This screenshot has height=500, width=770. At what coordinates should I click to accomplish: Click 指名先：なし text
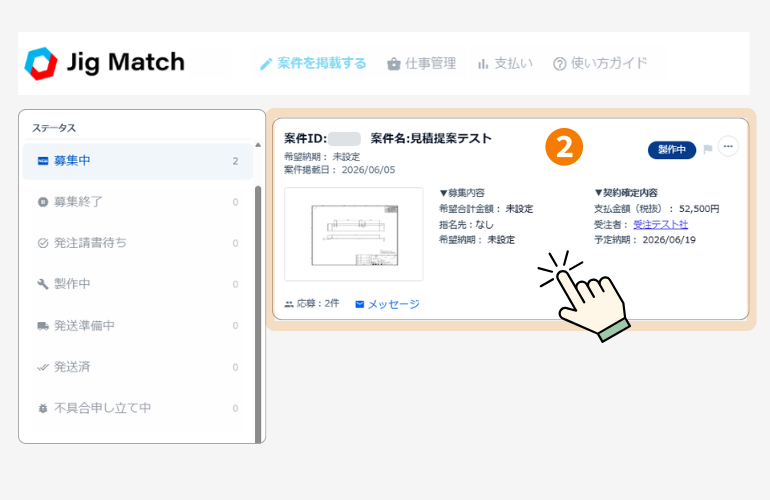[466, 225]
